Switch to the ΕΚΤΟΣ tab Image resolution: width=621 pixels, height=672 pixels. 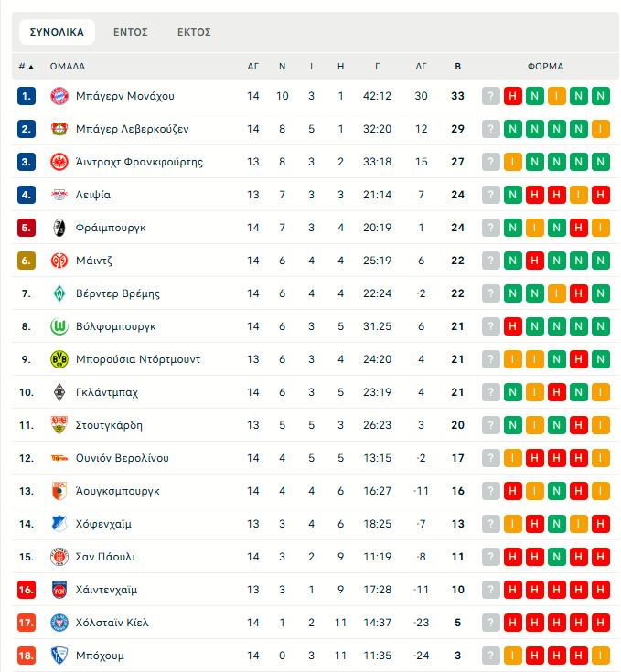coord(194,32)
